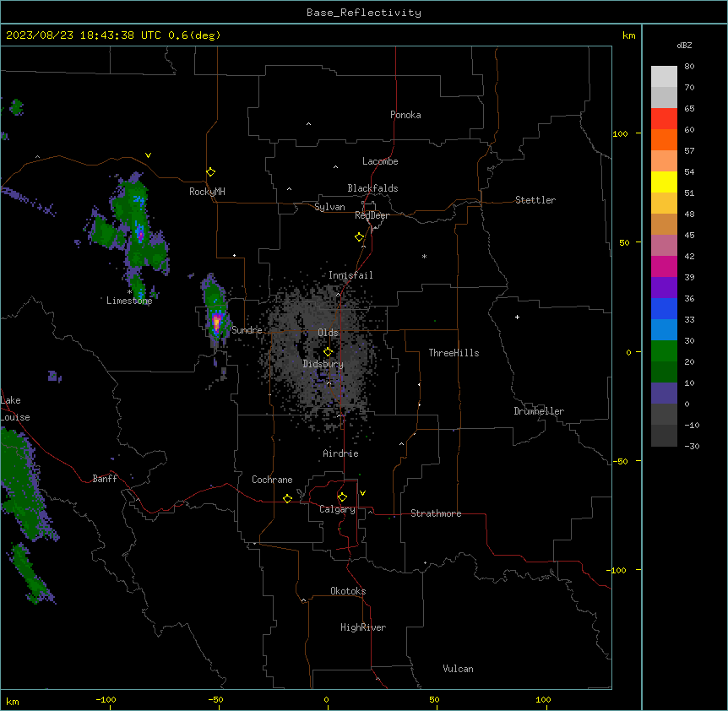The width and height of the screenshot is (728, 711).
Task: Select the 54 dBZ yellow color swatch
Action: point(664,182)
